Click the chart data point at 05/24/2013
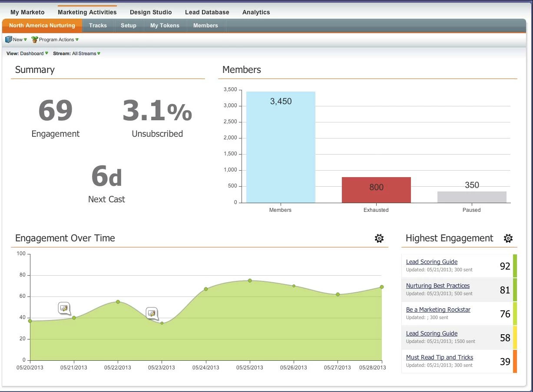533x392 pixels. (x=206, y=289)
